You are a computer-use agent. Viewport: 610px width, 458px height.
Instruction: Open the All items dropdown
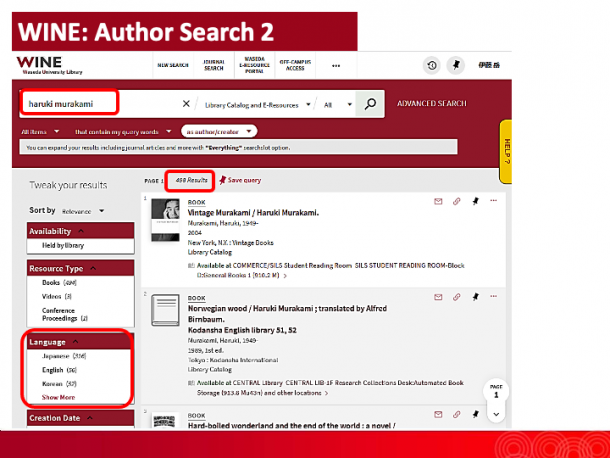coord(40,132)
